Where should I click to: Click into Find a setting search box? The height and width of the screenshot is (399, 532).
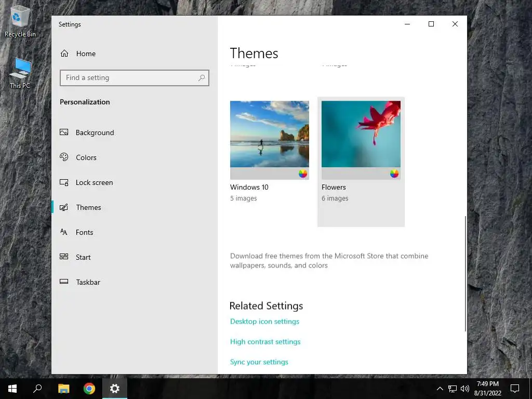pyautogui.click(x=135, y=78)
